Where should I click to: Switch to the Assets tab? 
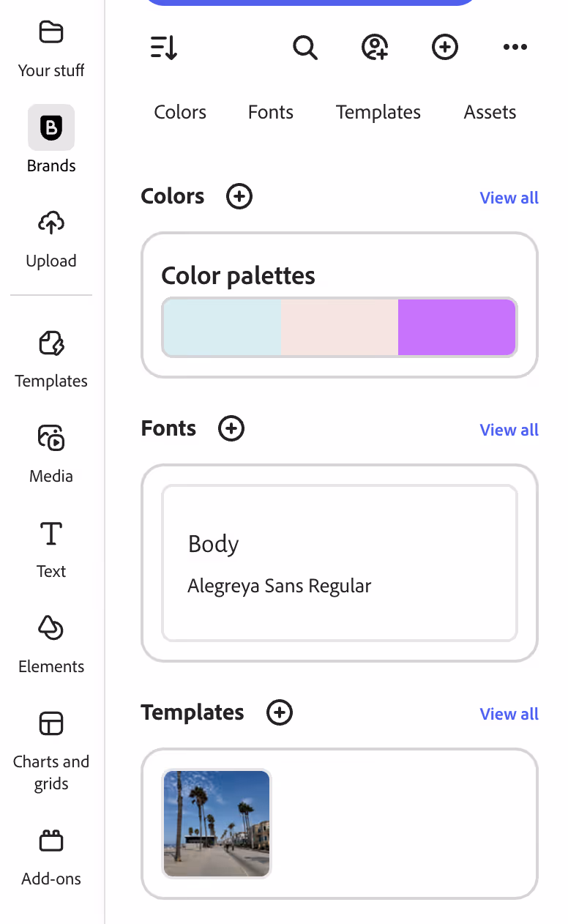click(x=490, y=112)
